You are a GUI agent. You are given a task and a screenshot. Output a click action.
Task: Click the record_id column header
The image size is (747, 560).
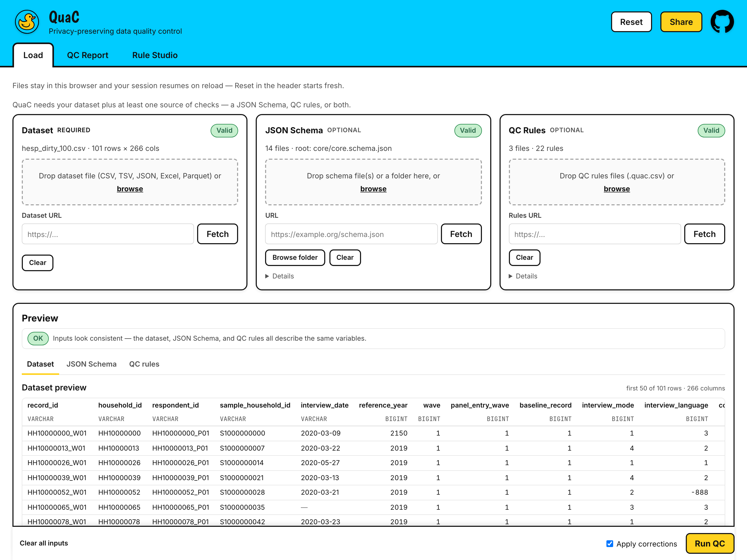[43, 405]
